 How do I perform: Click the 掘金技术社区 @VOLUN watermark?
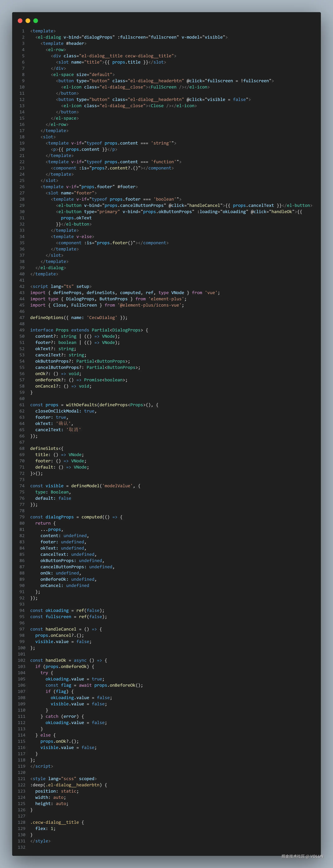coord(302,856)
